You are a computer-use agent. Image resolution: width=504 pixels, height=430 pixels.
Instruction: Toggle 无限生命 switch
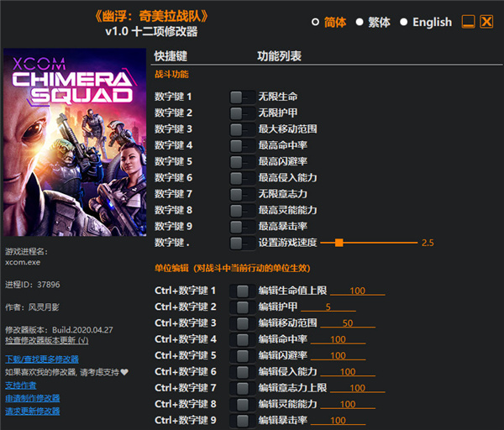243,97
